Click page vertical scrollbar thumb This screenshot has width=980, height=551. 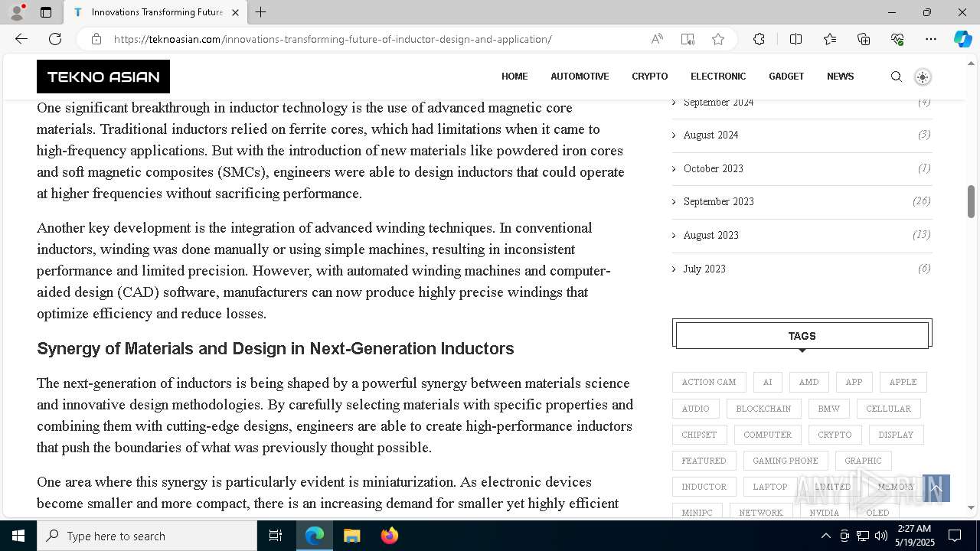point(971,201)
